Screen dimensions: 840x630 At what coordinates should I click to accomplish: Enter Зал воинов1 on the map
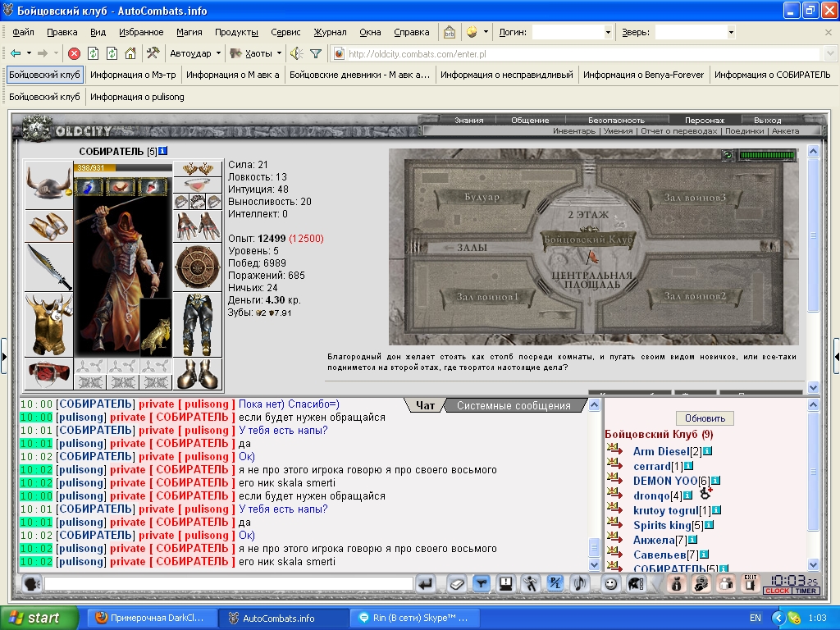click(x=487, y=297)
